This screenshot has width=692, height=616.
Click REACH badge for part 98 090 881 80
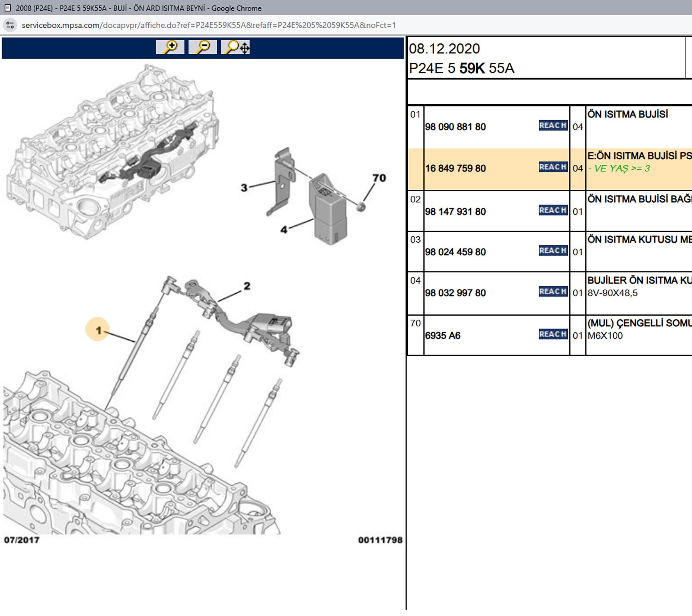coord(553,126)
